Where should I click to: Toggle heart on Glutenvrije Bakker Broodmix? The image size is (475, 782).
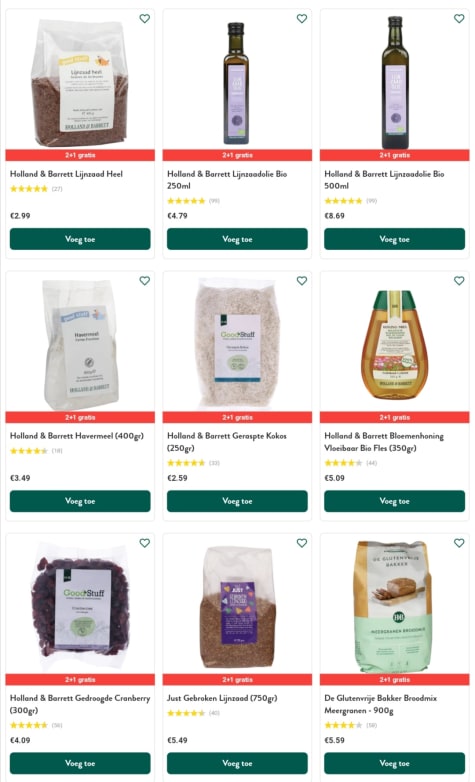click(459, 543)
